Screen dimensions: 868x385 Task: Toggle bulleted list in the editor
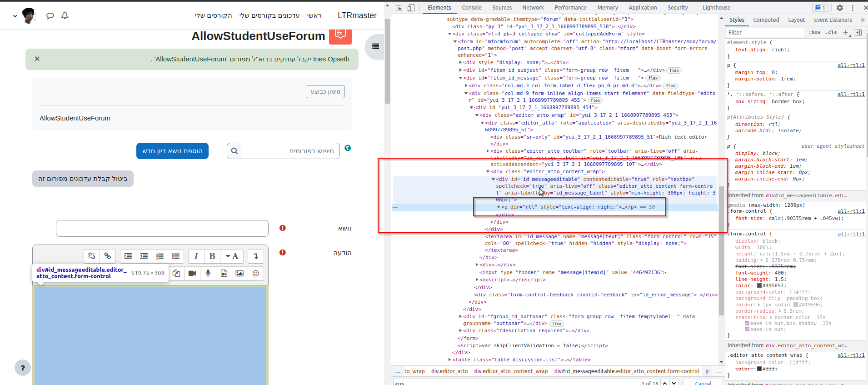tap(176, 256)
